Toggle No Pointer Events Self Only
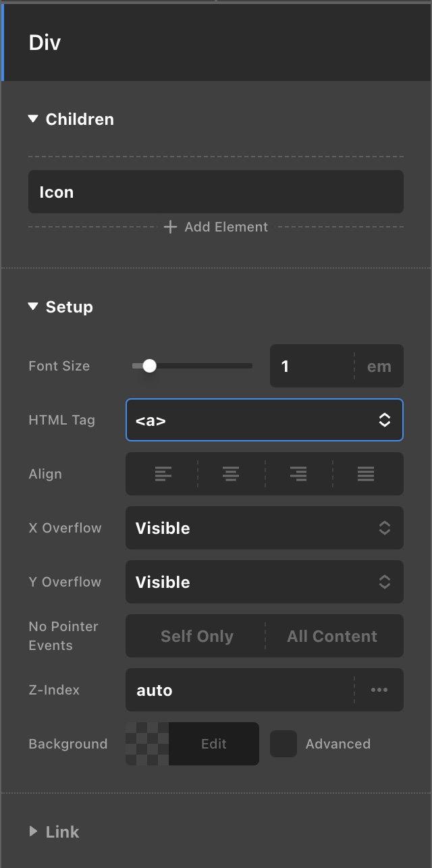 point(196,636)
